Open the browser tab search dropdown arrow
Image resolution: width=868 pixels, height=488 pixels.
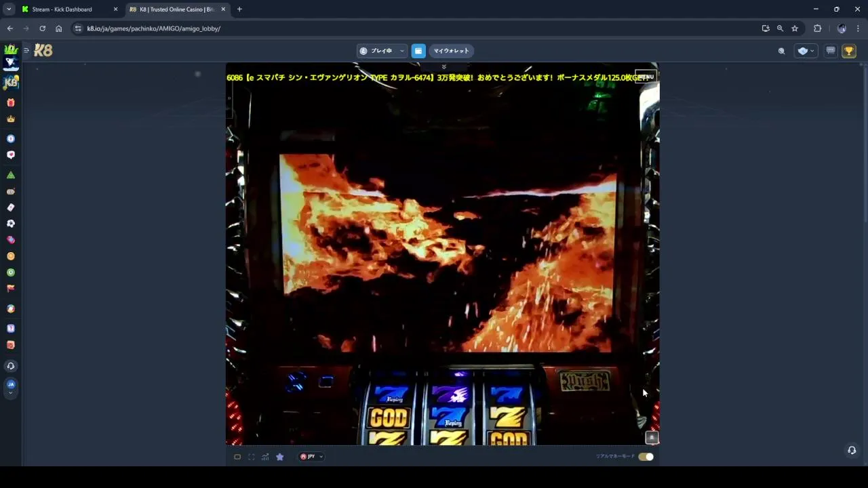coord(8,9)
